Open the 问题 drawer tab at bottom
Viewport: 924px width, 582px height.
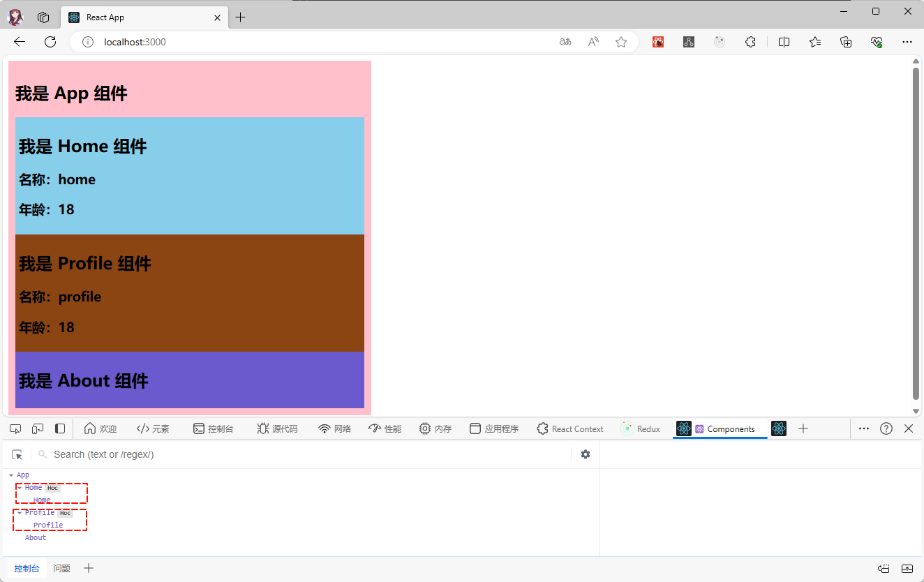pos(62,568)
